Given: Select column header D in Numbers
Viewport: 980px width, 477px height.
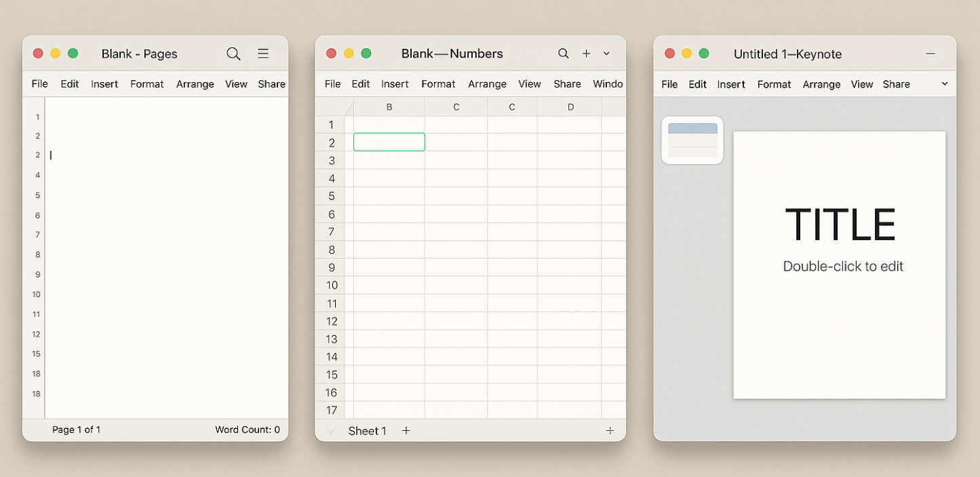Looking at the screenshot, I should (570, 107).
